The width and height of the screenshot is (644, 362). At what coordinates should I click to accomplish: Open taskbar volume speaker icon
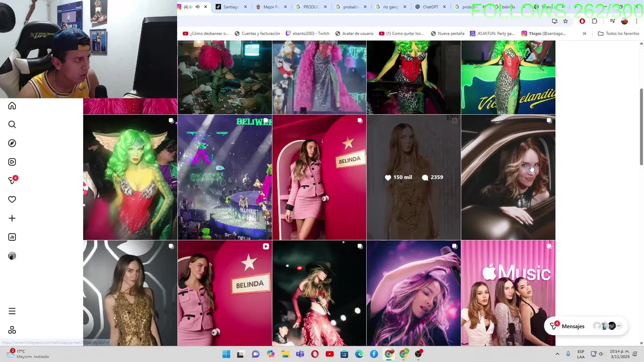(x=601, y=354)
